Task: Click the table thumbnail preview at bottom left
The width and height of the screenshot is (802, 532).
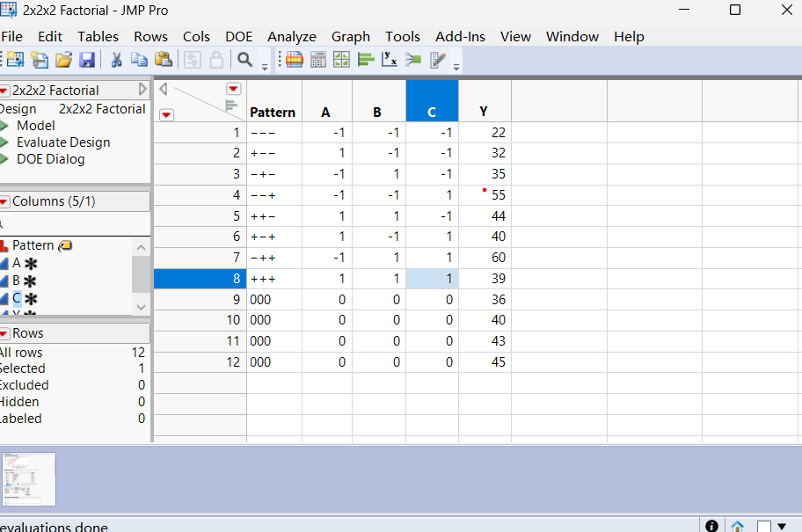Action: tap(29, 479)
